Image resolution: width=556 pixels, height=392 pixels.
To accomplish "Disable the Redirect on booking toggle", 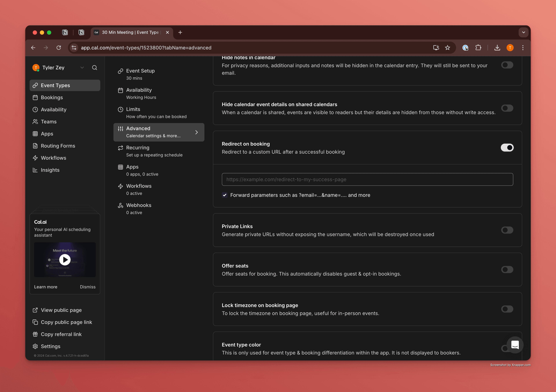I will coord(507,148).
